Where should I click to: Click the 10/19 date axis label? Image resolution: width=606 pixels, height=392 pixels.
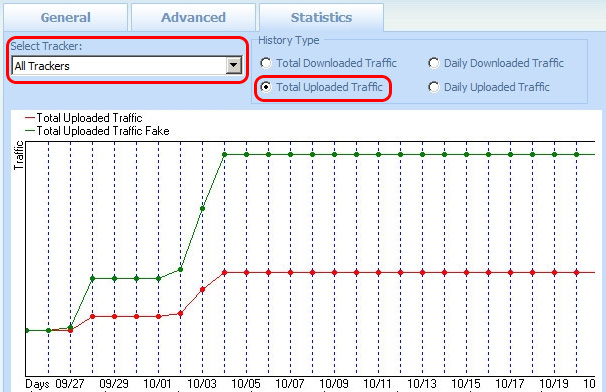tap(554, 384)
